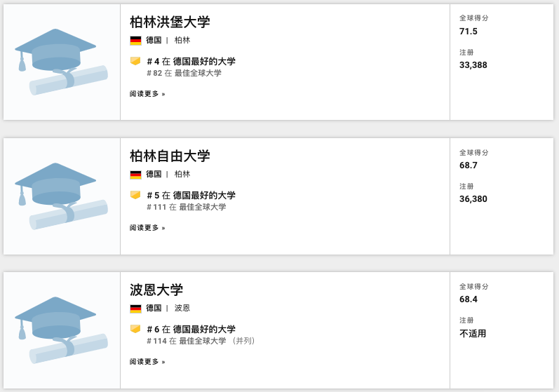Click the German flag icon under 柏林自由大学
The height and width of the screenshot is (392, 559).
click(x=135, y=175)
